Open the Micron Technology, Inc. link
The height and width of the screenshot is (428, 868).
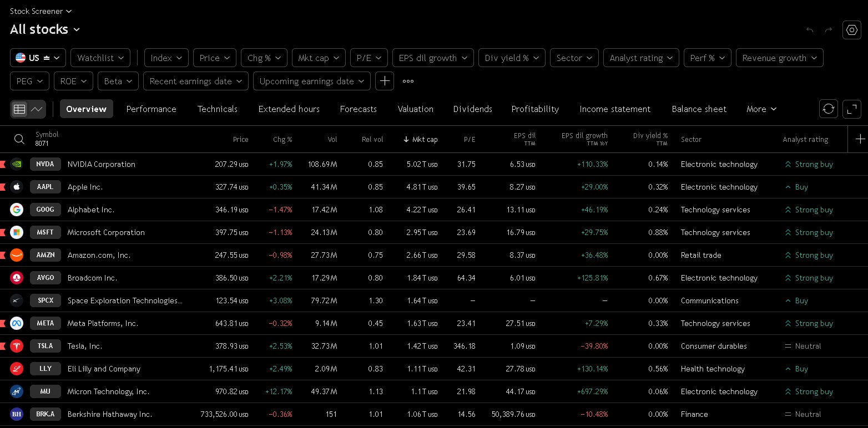coord(109,391)
